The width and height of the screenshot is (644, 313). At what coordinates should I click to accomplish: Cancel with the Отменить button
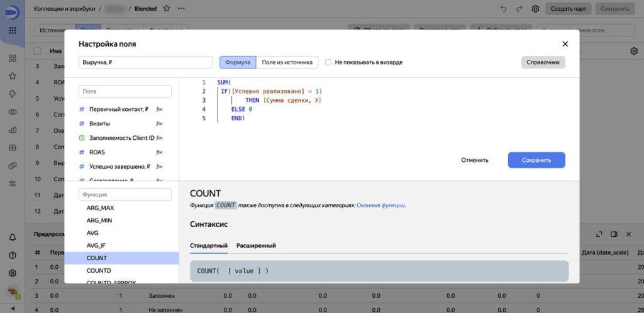click(x=474, y=160)
